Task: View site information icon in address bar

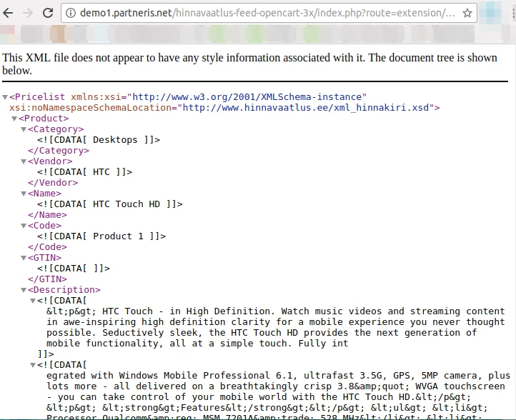Action: 70,13
